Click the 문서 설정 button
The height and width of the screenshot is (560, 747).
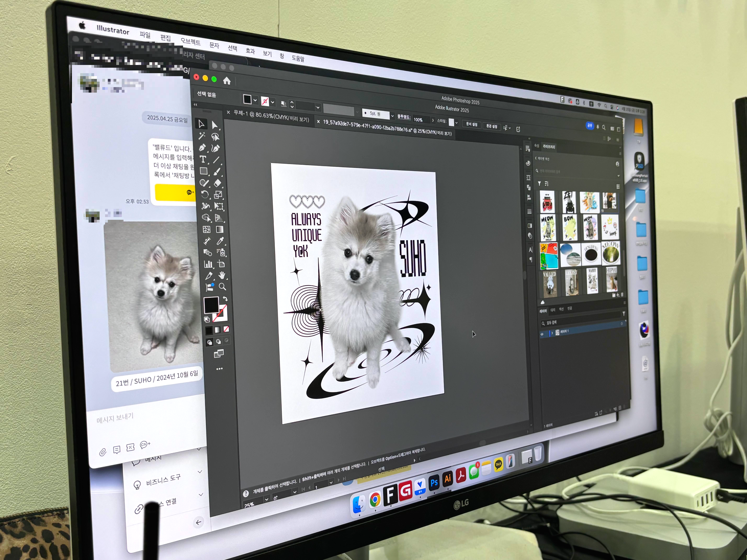tap(471, 124)
